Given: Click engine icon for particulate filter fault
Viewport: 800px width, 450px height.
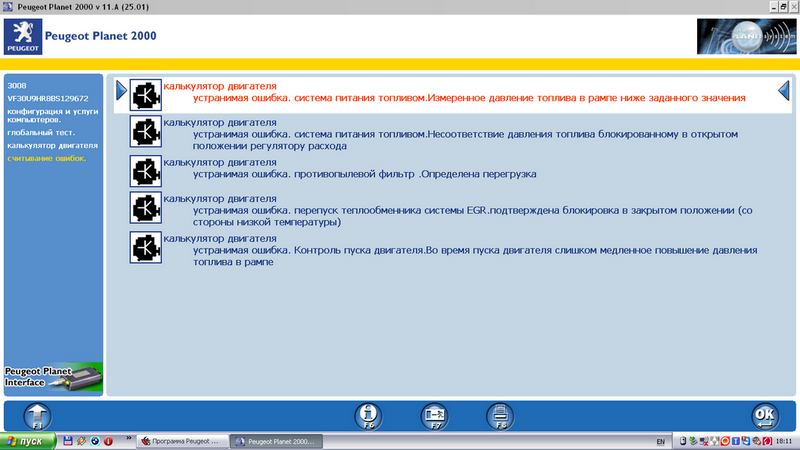Looking at the screenshot, I should click(x=146, y=170).
